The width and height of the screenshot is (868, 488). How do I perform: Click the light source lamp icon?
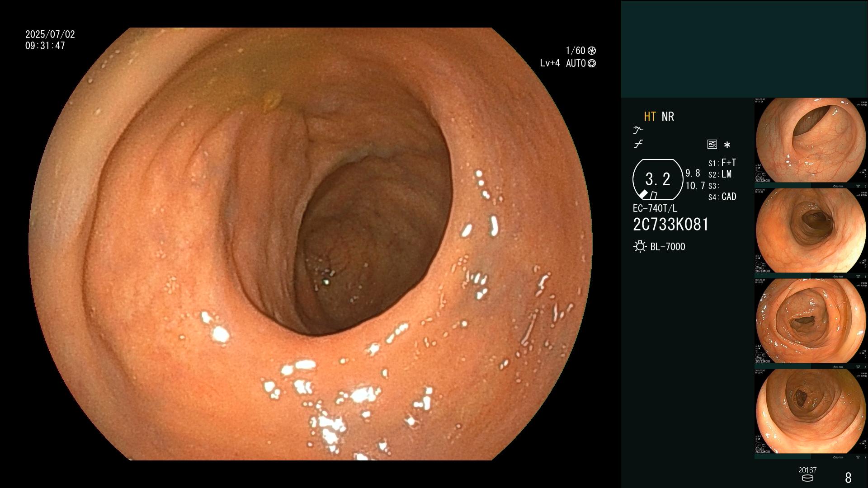click(640, 247)
